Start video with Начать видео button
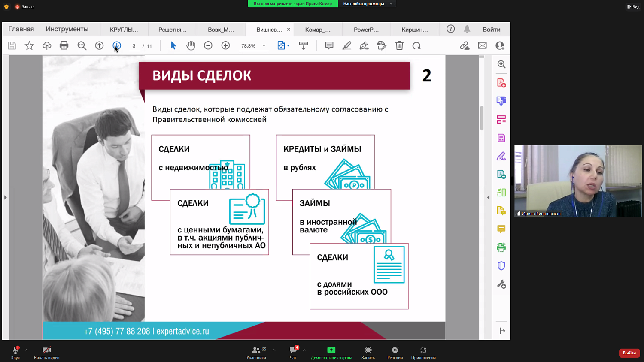 46,353
